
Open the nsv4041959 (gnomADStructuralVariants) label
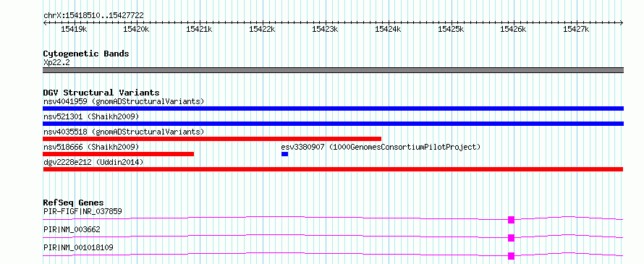point(124,101)
